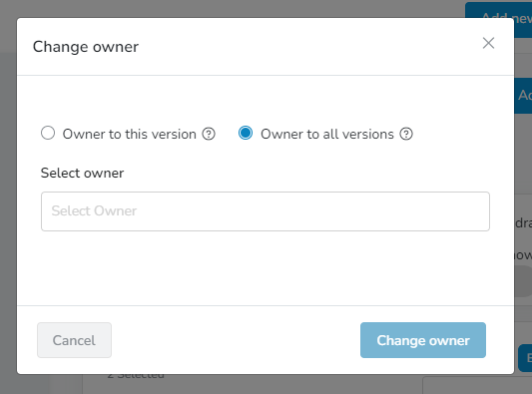This screenshot has width=532, height=394.
Task: Open help icon beside "Owner to all versions"
Action: (x=406, y=134)
